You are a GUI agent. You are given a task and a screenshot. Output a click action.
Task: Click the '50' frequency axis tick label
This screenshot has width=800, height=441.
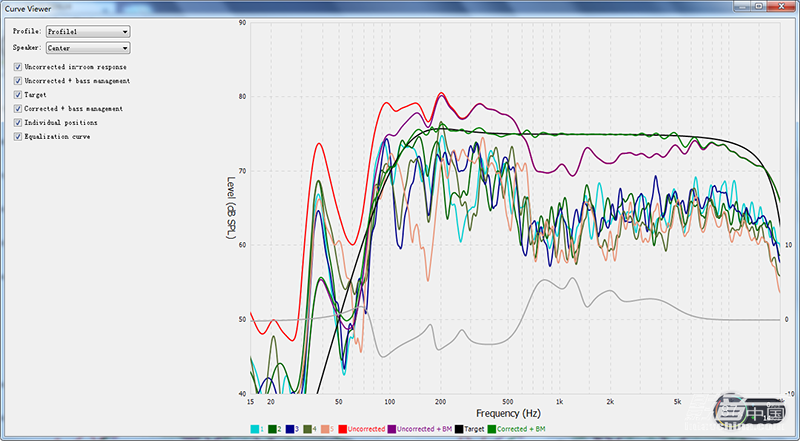(339, 402)
